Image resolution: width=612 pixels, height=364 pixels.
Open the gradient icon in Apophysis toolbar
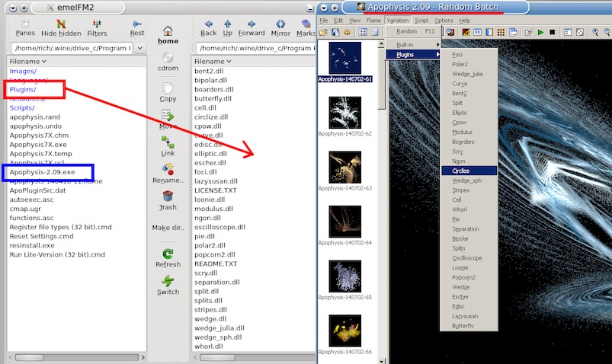[x=489, y=33]
